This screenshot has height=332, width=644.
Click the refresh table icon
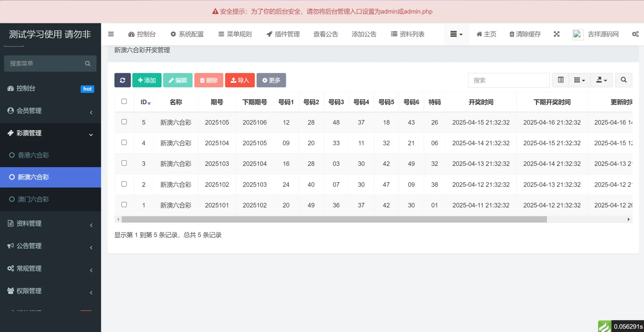[122, 80]
